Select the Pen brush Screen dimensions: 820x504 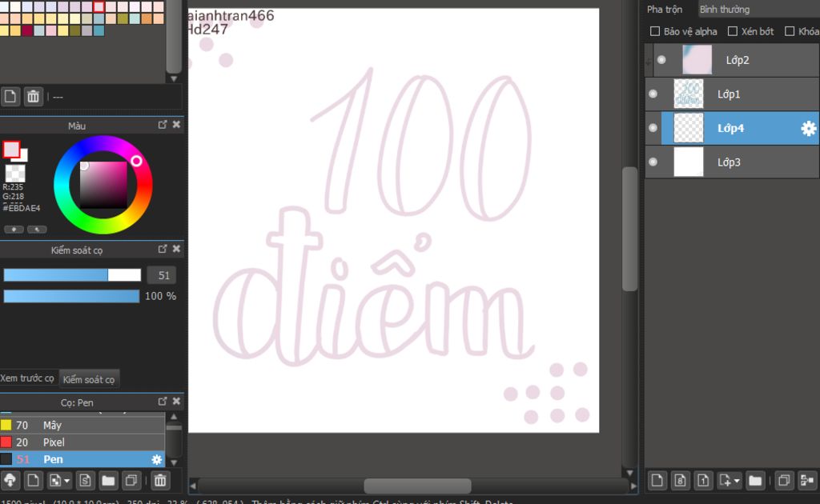pyautogui.click(x=82, y=460)
